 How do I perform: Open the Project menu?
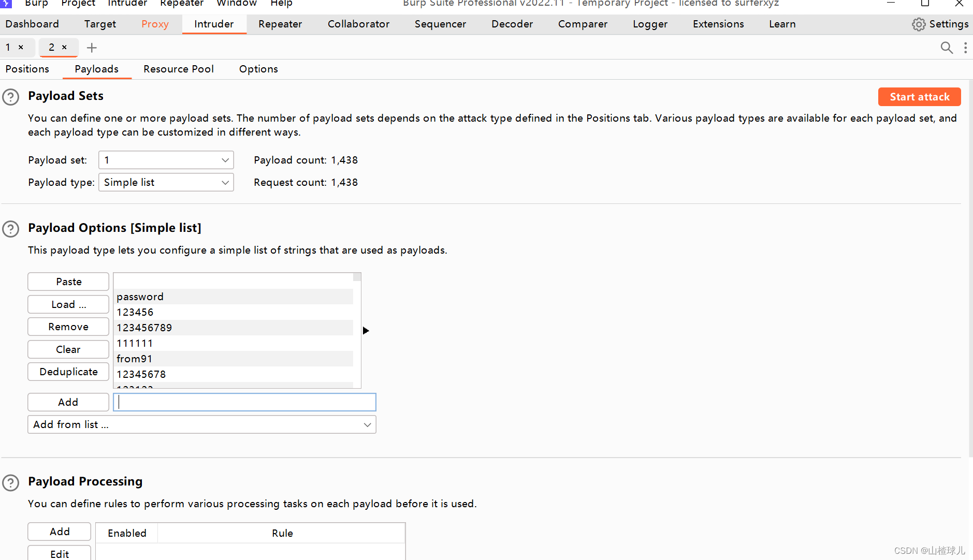[x=78, y=3]
